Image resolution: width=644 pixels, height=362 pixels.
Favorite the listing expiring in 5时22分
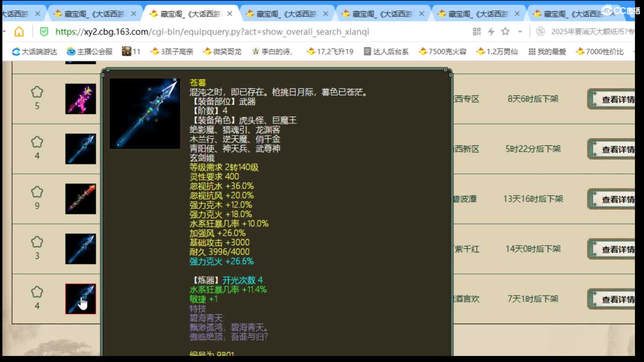[x=37, y=142]
